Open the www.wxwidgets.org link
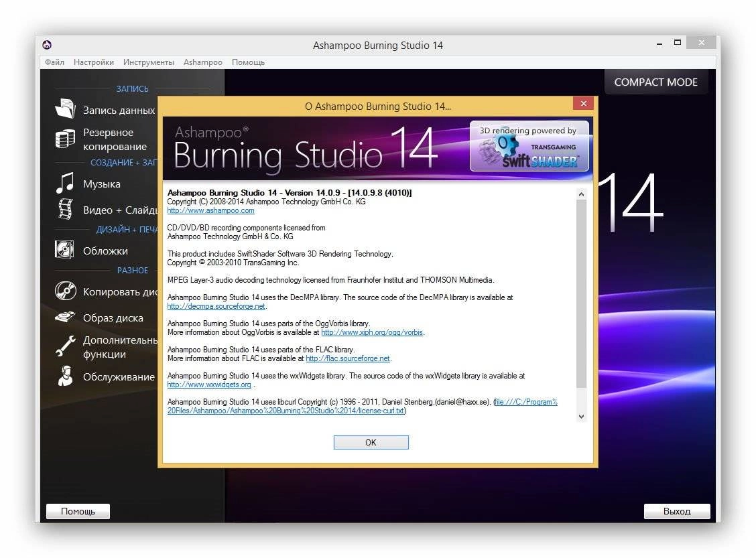 pyautogui.click(x=209, y=385)
